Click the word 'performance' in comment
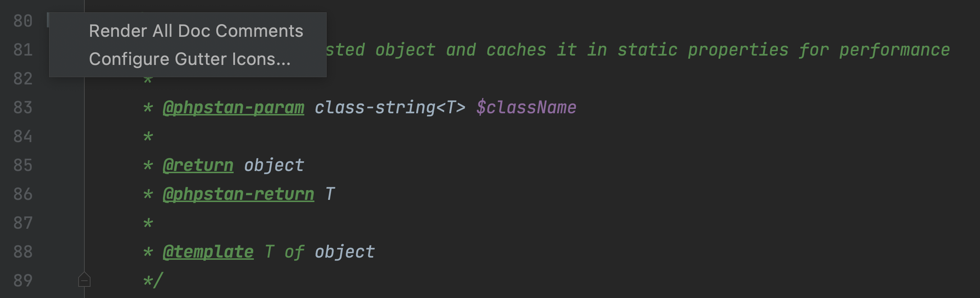This screenshot has height=298, width=980. pos(895,50)
